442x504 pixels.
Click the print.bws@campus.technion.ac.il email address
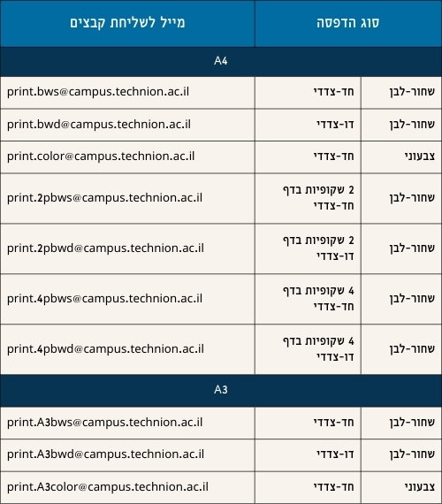coord(98,92)
